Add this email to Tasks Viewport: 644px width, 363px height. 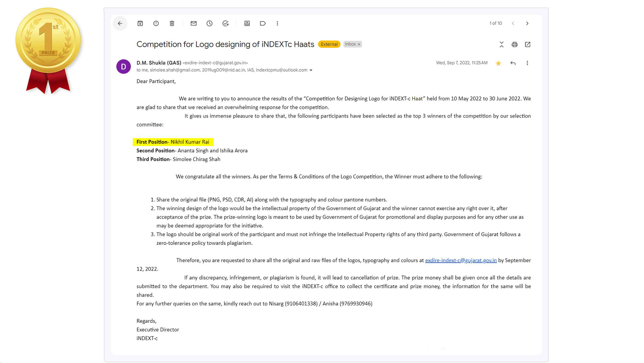[x=225, y=23]
